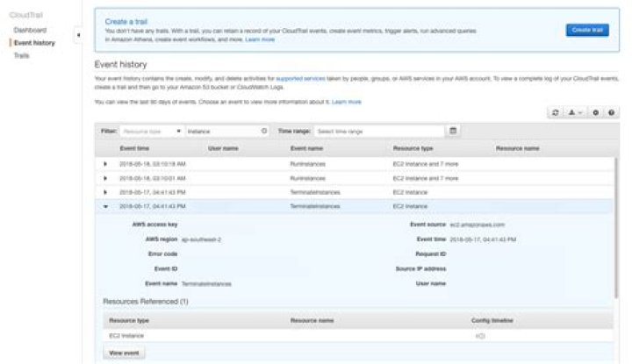Screen dimensions: 632x364
Task: Click the User name column header
Action: [x=223, y=148]
